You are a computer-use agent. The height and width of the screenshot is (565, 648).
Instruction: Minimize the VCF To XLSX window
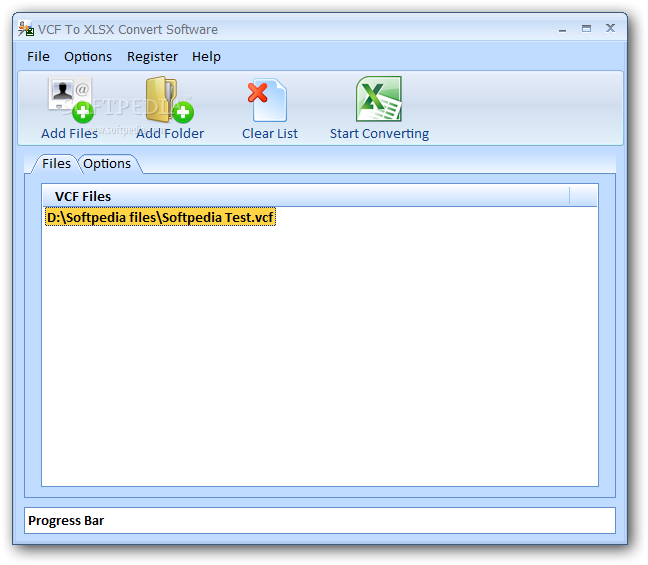tap(562, 29)
